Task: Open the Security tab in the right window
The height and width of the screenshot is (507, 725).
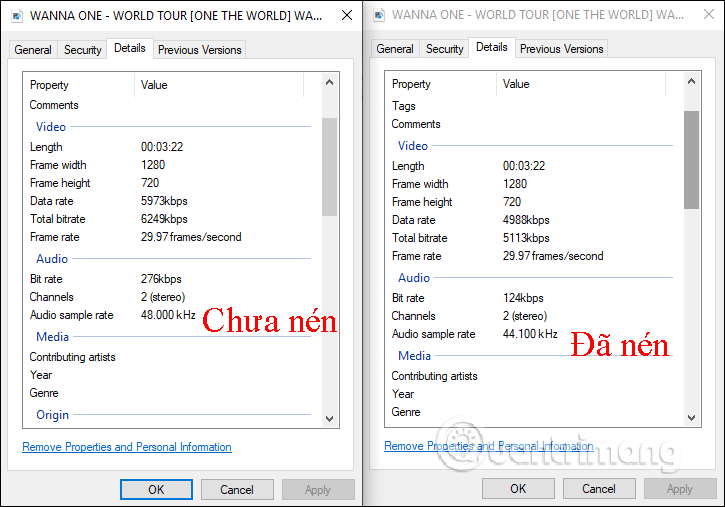Action: pos(444,49)
